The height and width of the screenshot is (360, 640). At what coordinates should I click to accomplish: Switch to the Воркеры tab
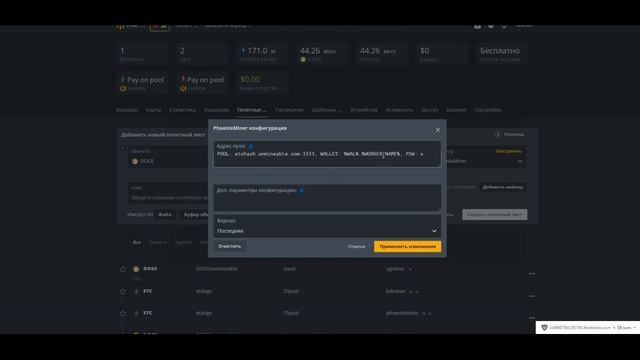127,110
